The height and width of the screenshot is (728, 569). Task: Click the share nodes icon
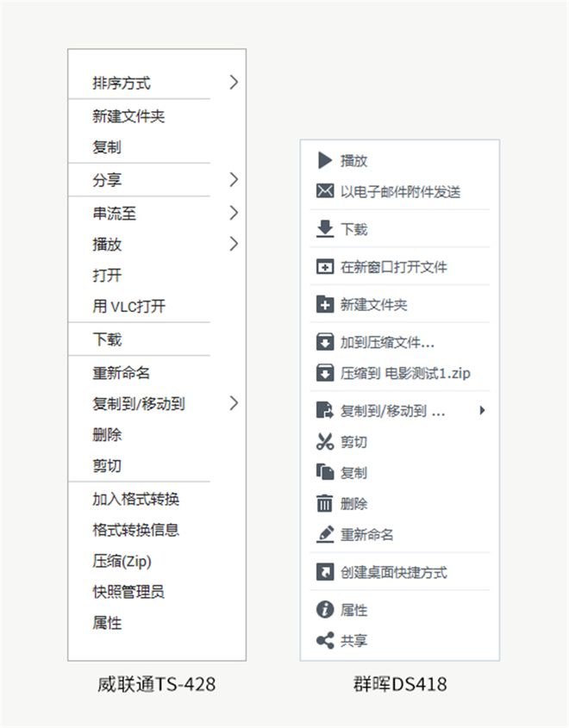(325, 641)
